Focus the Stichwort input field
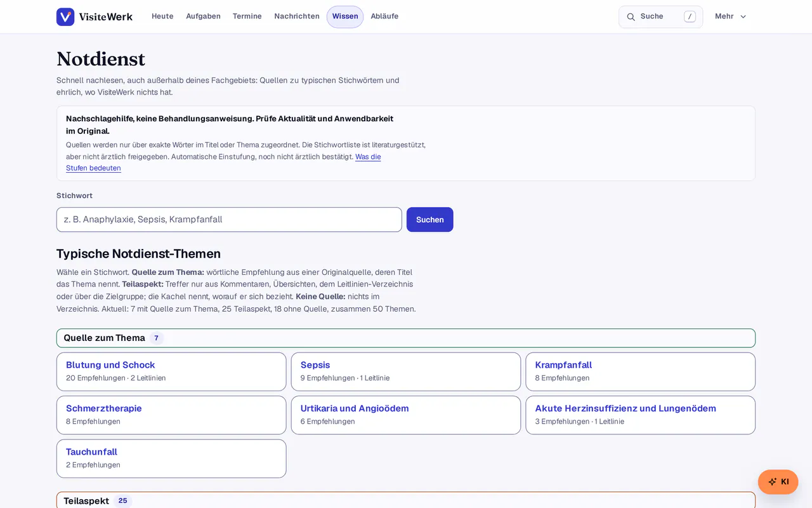The width and height of the screenshot is (812, 508). click(x=229, y=220)
